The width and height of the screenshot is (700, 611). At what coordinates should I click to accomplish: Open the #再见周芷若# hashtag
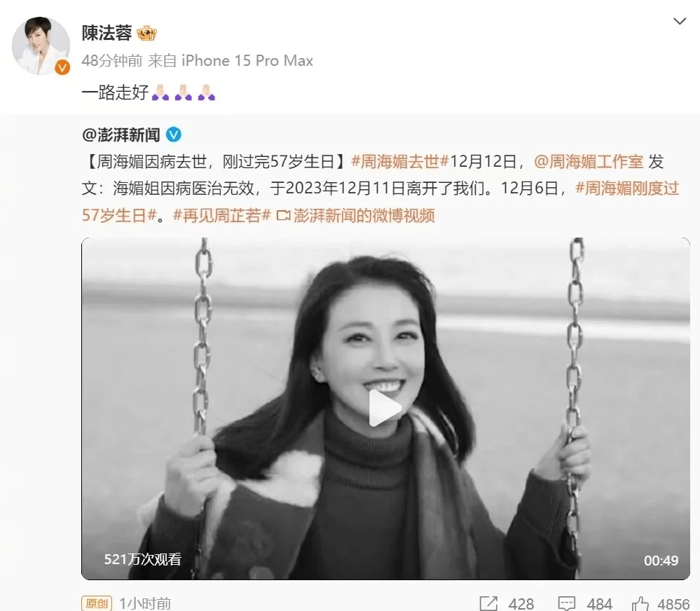click(222, 216)
